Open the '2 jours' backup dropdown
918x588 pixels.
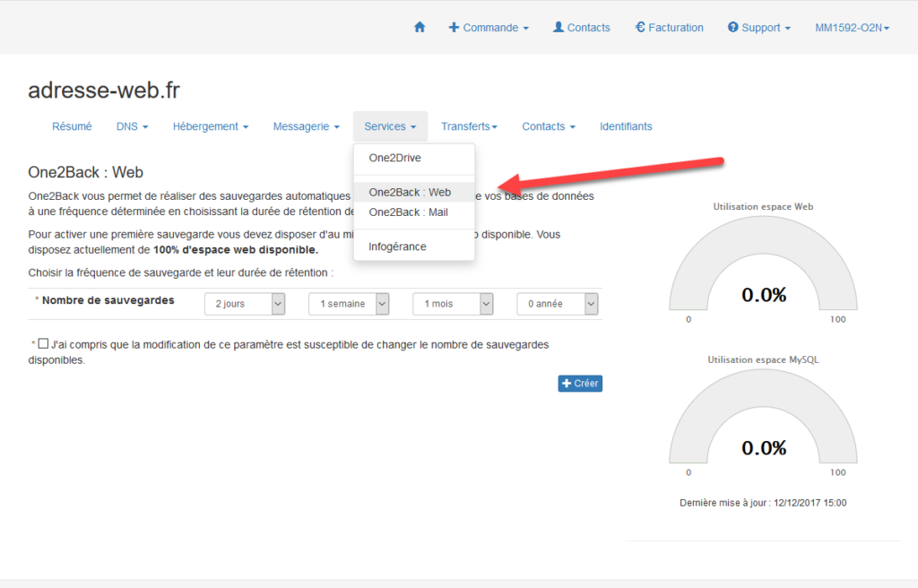245,304
